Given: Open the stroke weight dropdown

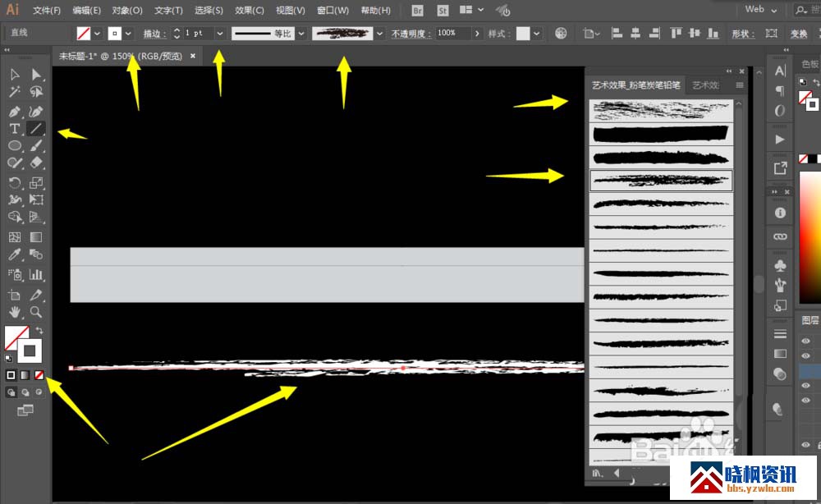Looking at the screenshot, I should click(219, 34).
